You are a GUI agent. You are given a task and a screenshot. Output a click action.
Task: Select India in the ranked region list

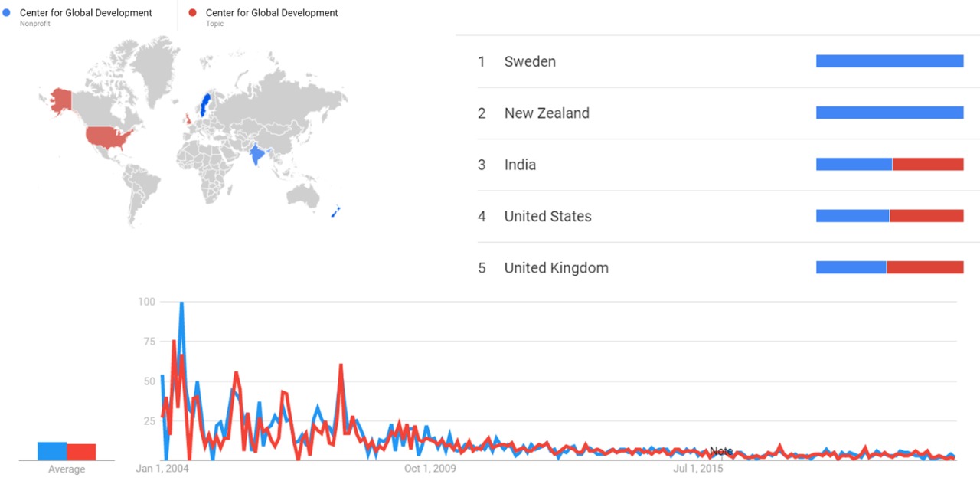point(520,165)
